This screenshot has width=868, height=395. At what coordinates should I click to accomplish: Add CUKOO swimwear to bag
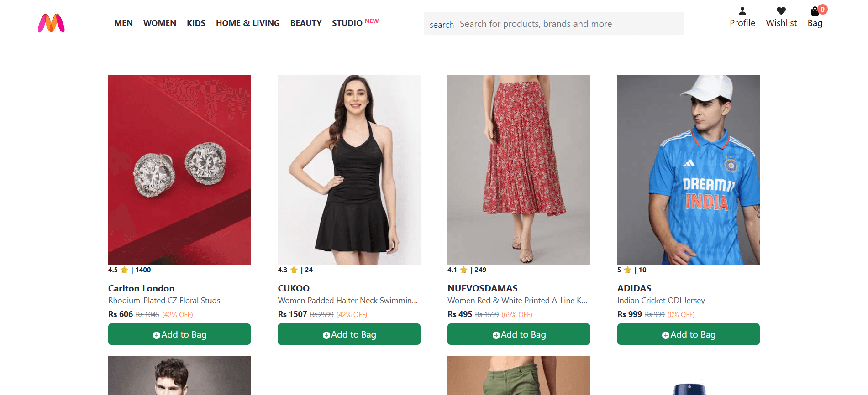[349, 334]
